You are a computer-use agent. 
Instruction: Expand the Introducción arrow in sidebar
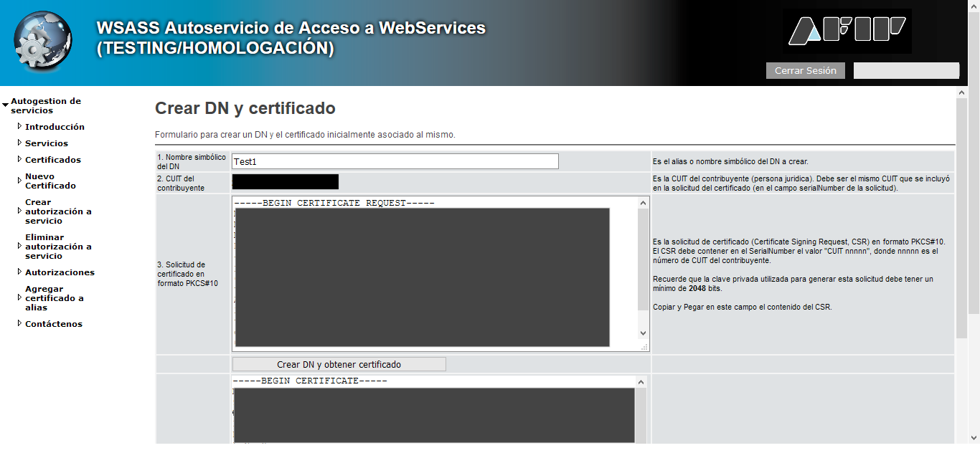coord(19,126)
